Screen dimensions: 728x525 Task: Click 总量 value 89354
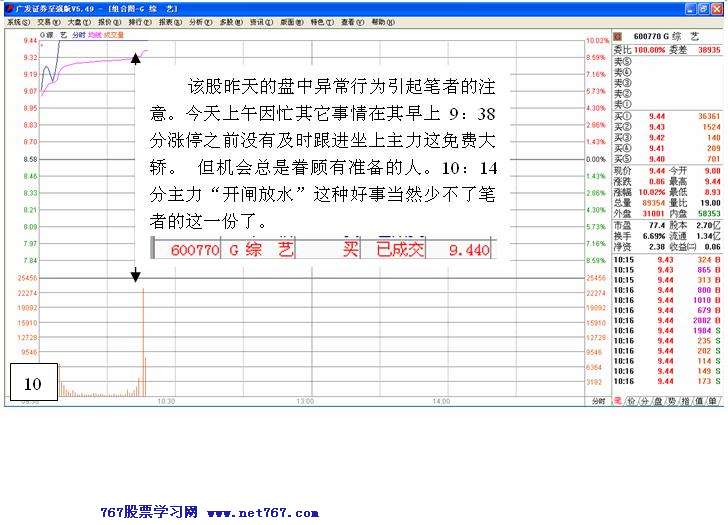pos(654,203)
